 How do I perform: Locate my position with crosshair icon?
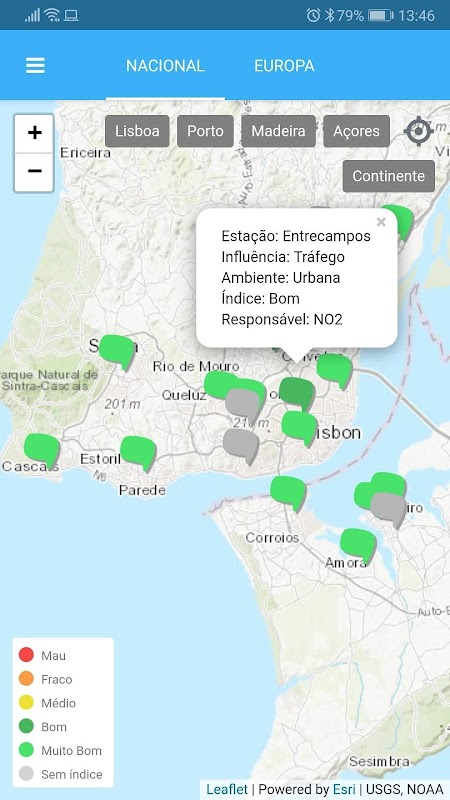[x=419, y=131]
